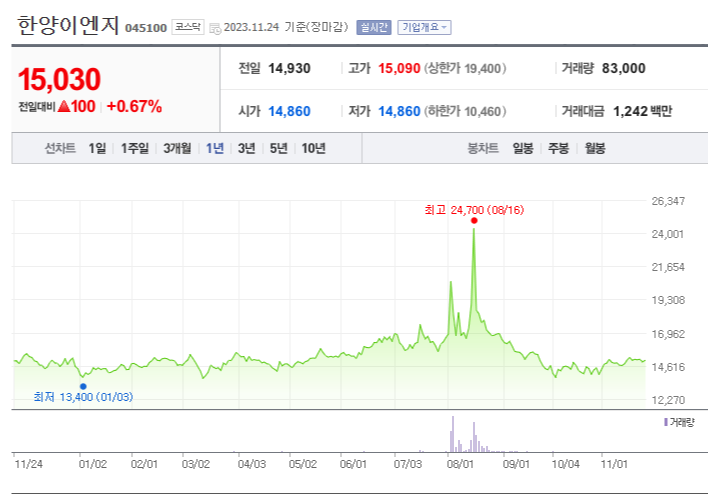Select the 1일 line chart tab

pos(97,148)
